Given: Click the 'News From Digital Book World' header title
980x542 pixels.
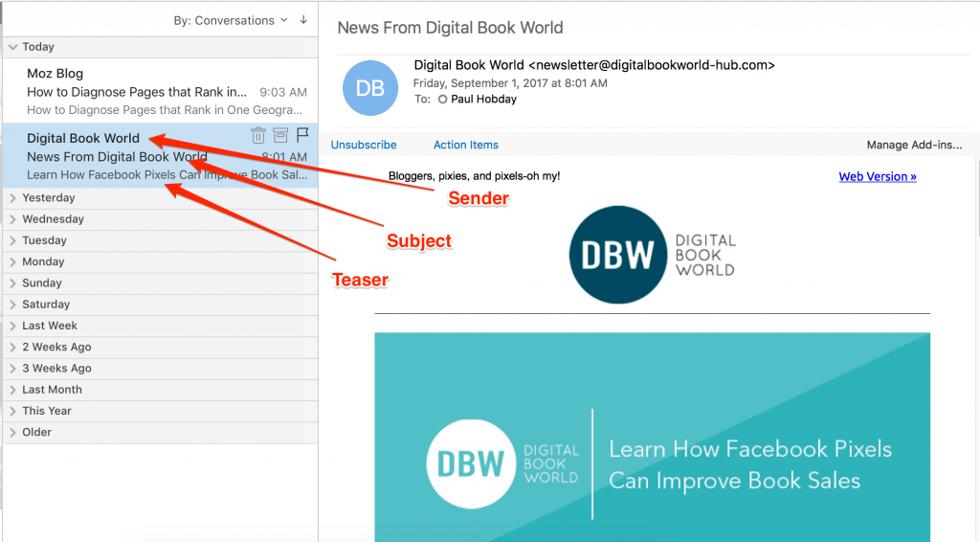Looking at the screenshot, I should (450, 28).
